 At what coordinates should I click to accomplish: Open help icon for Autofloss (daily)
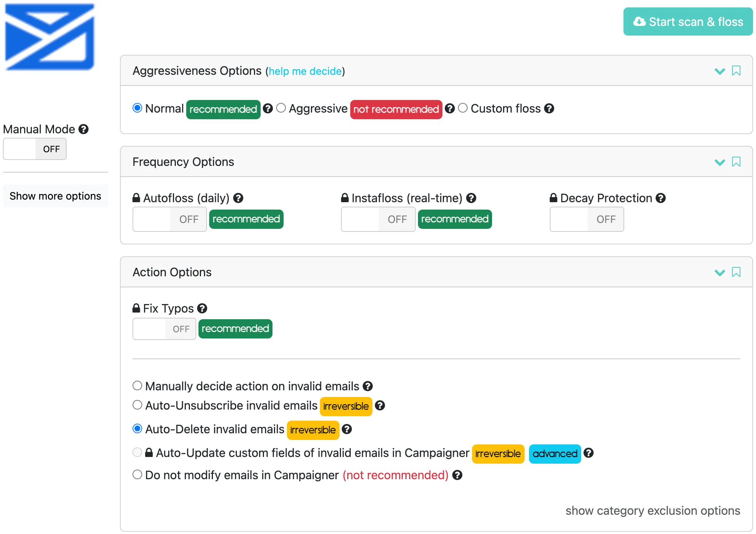click(238, 198)
